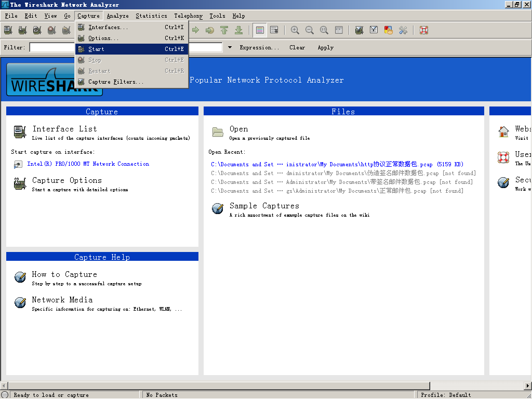Toggle auto scroll in live capture
Viewport: 532px width, 399px height.
pyautogui.click(x=274, y=30)
